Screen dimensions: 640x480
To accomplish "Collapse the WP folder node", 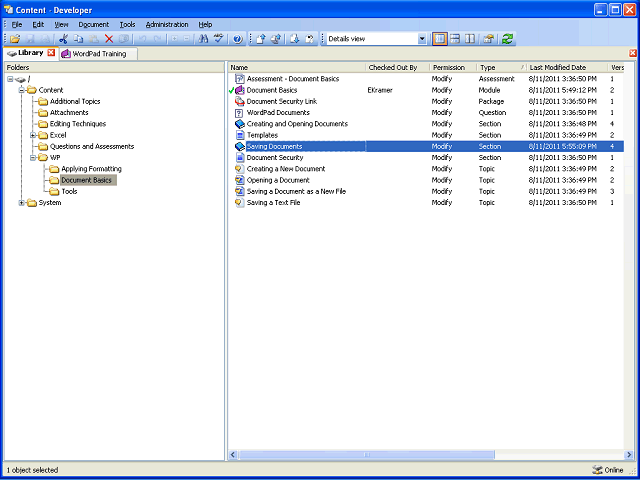I will (x=33, y=158).
